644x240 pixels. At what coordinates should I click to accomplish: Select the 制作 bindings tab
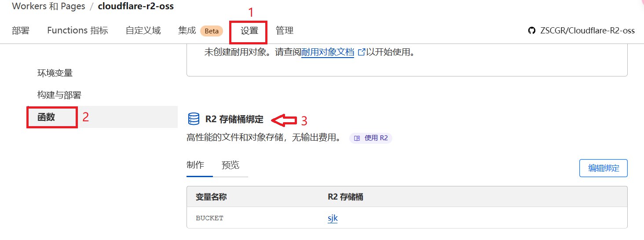pyautogui.click(x=195, y=165)
